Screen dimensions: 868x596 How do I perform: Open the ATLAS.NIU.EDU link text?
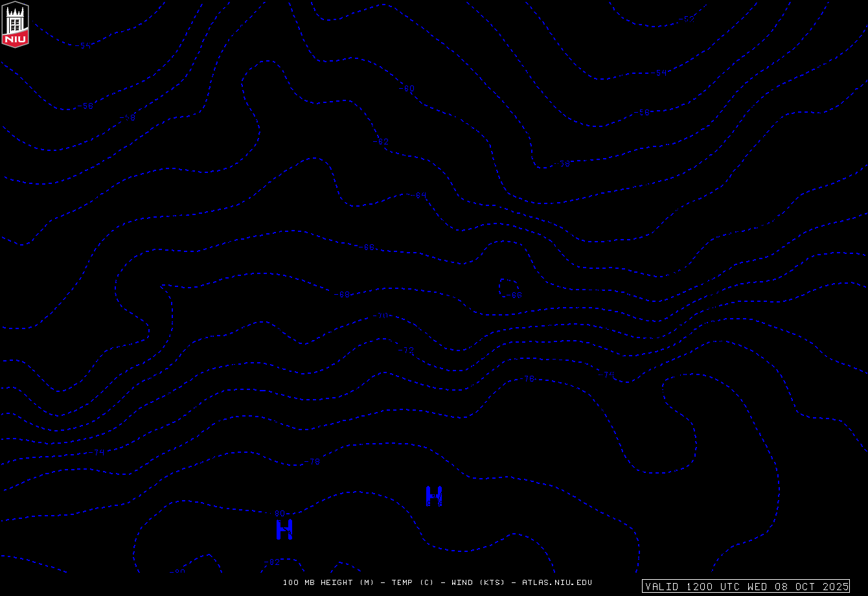pos(557,582)
